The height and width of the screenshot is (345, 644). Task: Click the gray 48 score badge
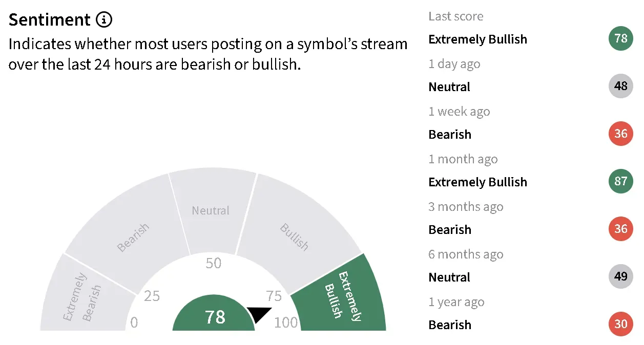click(x=621, y=87)
